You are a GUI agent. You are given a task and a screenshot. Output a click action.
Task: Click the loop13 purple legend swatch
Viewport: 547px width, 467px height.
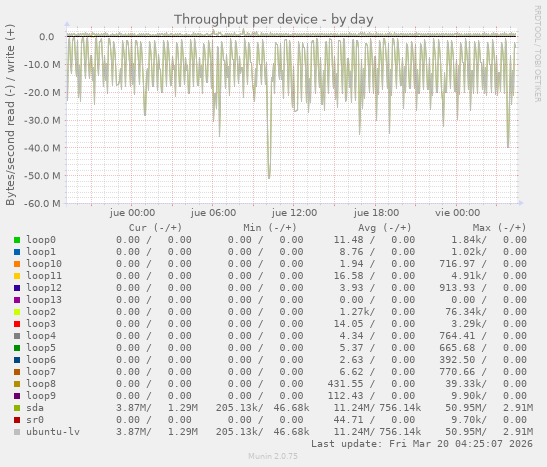tap(17, 300)
